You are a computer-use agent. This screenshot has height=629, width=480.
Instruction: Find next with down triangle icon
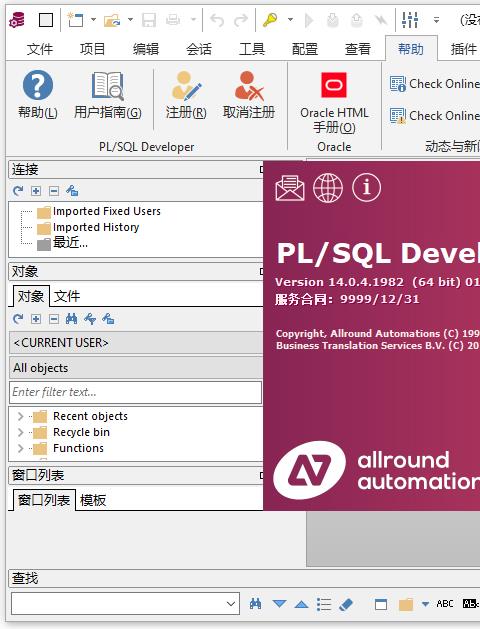point(279,604)
